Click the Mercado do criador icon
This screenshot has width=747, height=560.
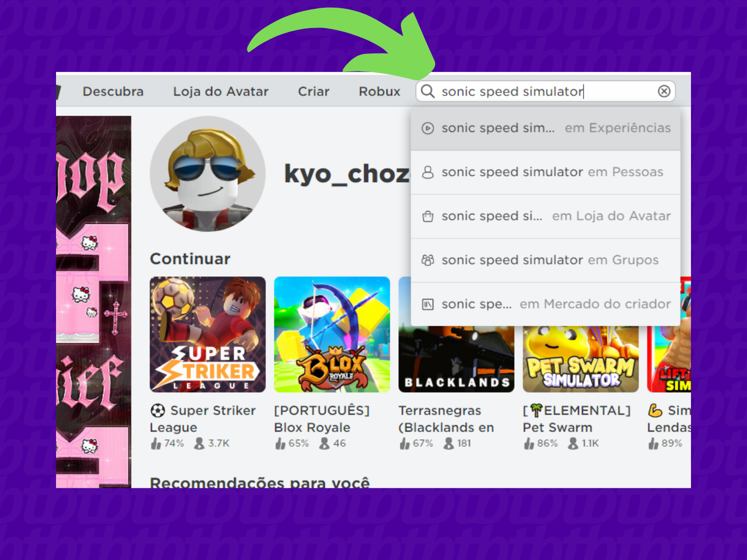click(x=427, y=304)
